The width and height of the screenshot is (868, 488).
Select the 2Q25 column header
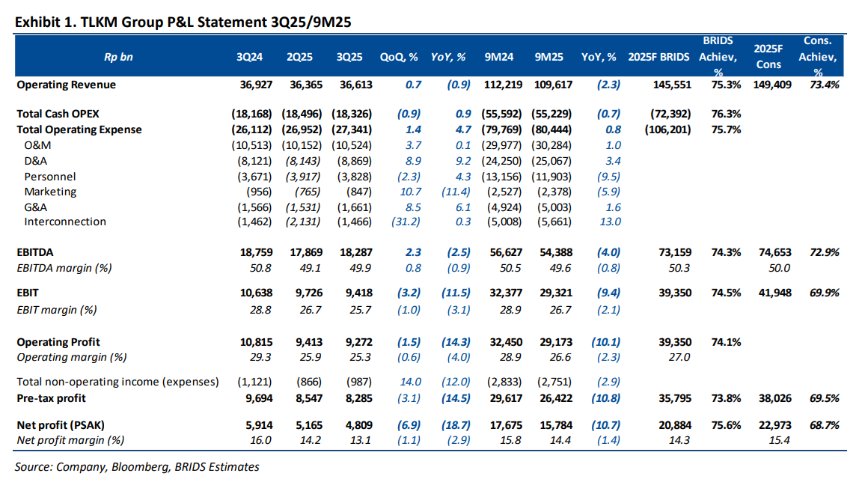coord(299,57)
